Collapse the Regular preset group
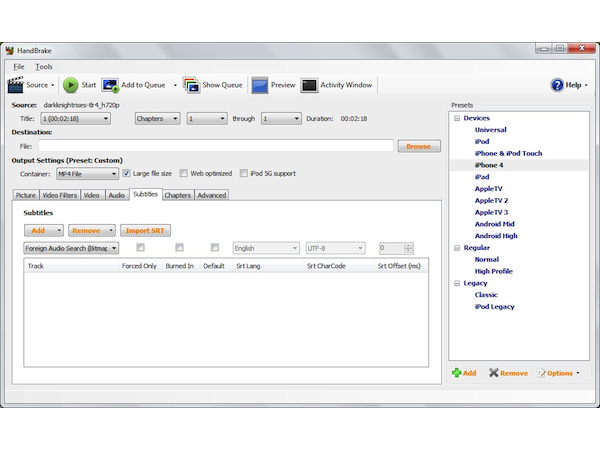 coord(457,248)
